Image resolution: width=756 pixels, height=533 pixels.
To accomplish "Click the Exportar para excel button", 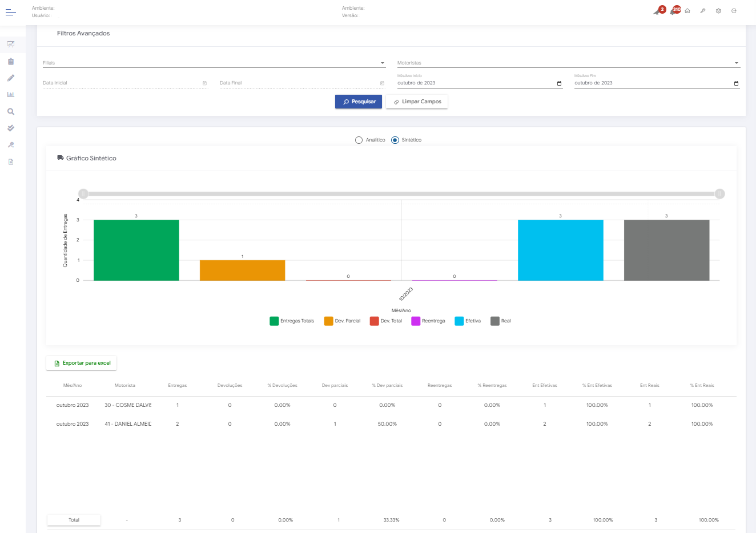I will (x=82, y=363).
